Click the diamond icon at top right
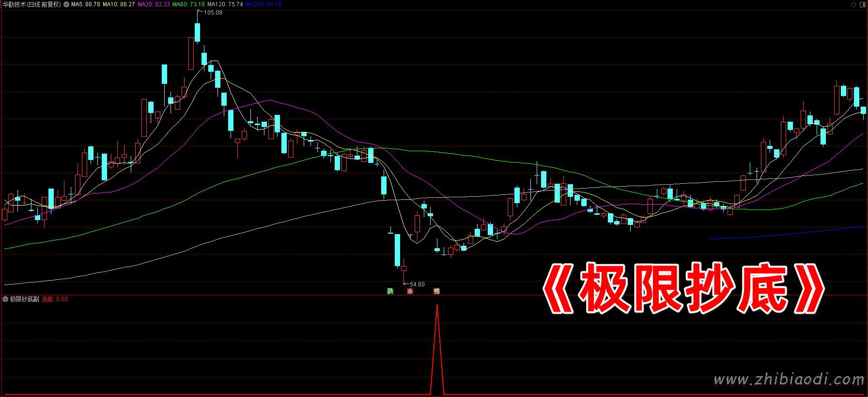The height and width of the screenshot is (397, 868). pyautogui.click(x=853, y=4)
